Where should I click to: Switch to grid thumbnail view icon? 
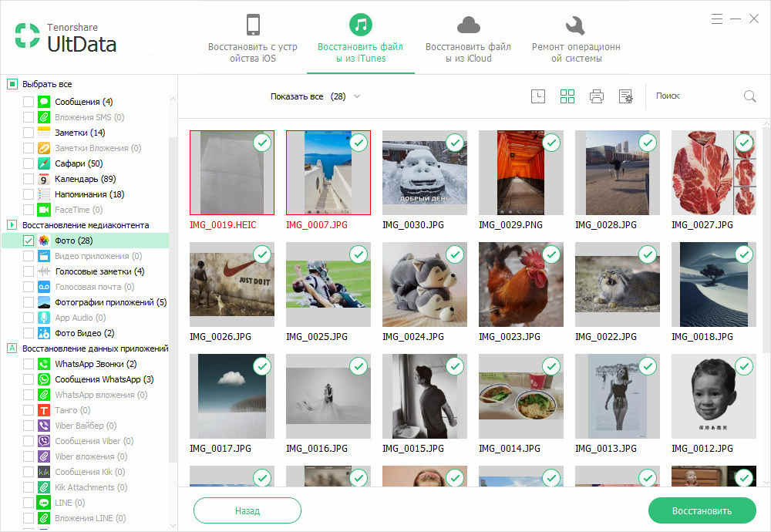tap(567, 96)
